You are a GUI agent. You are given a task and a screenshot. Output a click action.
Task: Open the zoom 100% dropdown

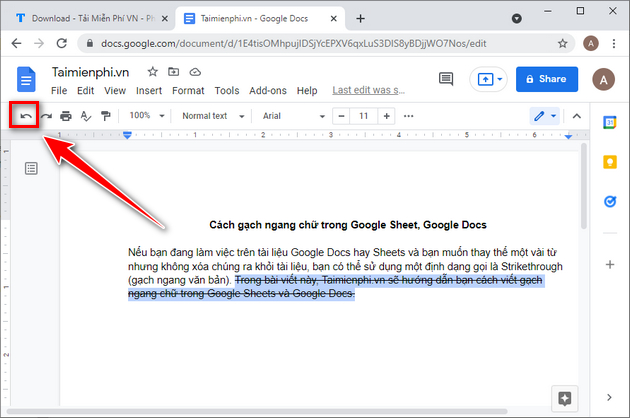pos(147,116)
